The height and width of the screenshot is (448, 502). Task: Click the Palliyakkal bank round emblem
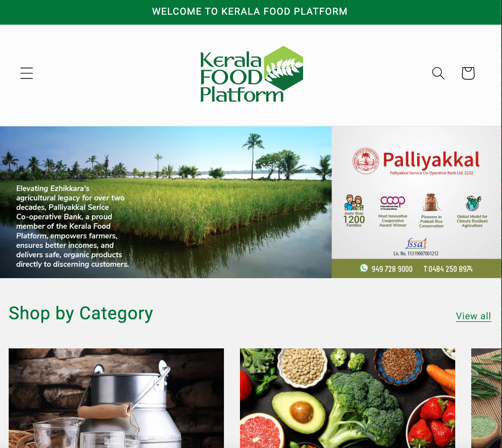pos(366,161)
